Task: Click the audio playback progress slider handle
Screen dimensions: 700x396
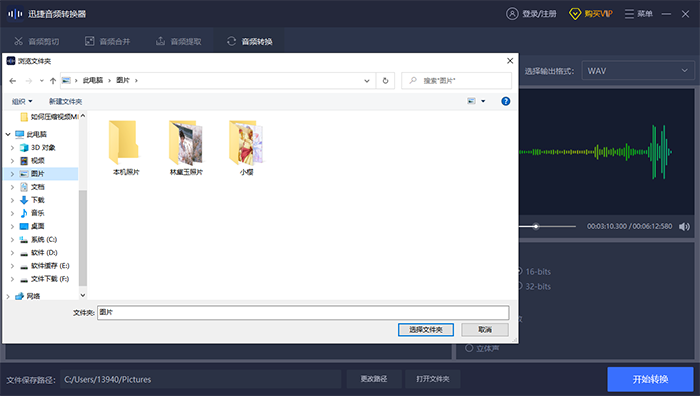Action: 536,226
